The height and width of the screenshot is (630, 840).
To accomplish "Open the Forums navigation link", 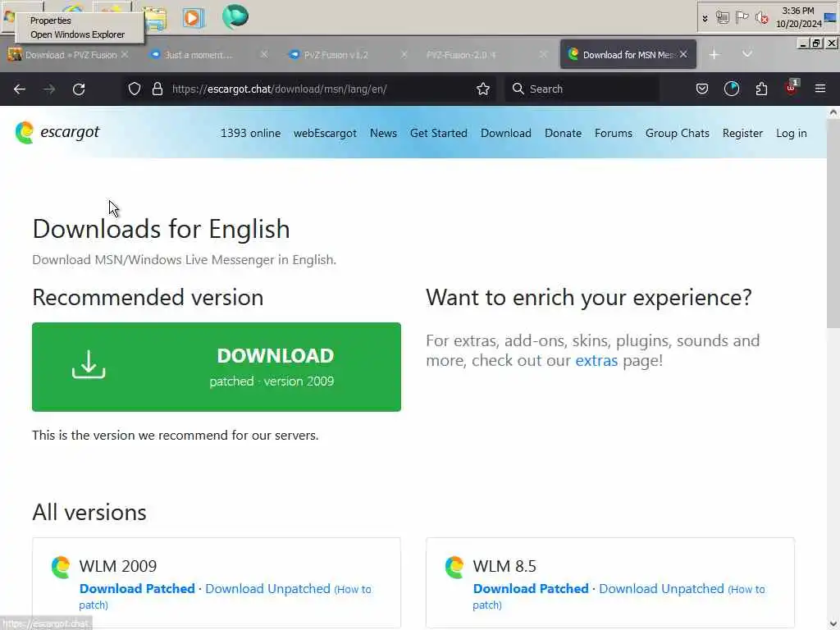I will point(614,133).
